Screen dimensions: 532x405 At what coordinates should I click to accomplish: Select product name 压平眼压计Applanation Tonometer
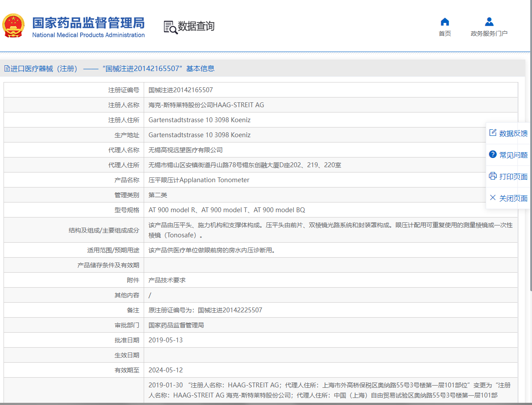tap(199, 180)
